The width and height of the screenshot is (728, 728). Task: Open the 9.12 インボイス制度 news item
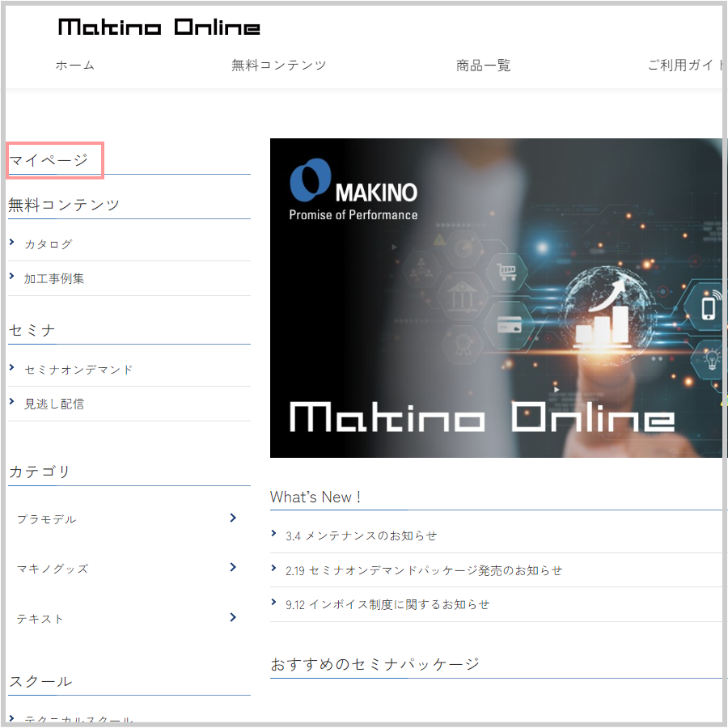click(x=387, y=604)
